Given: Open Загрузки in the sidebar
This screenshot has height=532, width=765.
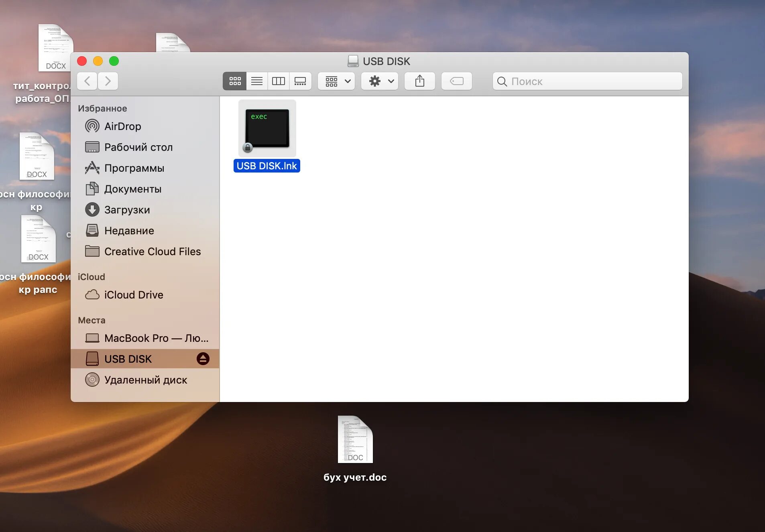Looking at the screenshot, I should (145, 210).
